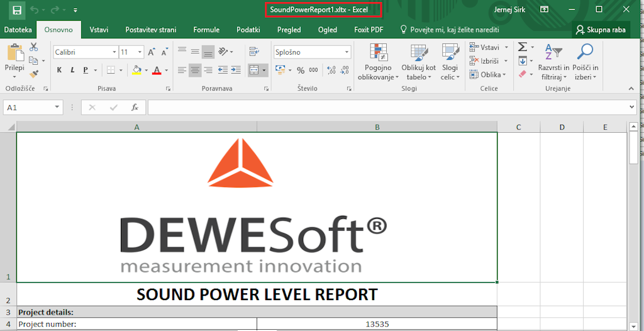This screenshot has width=644, height=331.
Task: Apply accounting currency number format
Action: 280,70
